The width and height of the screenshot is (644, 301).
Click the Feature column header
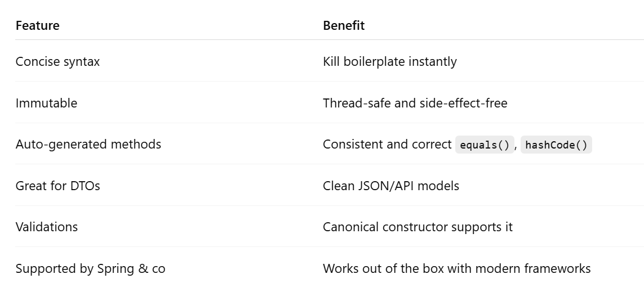coord(37,25)
